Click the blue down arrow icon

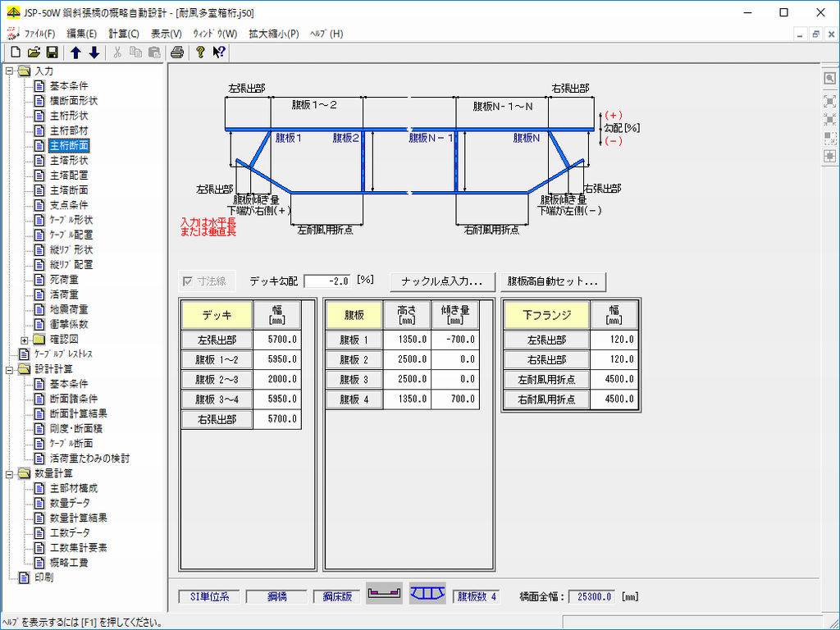(94, 52)
